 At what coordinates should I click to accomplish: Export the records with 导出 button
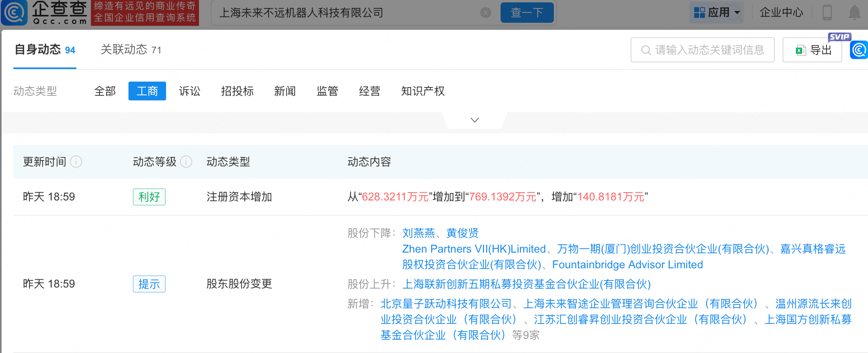tap(812, 50)
